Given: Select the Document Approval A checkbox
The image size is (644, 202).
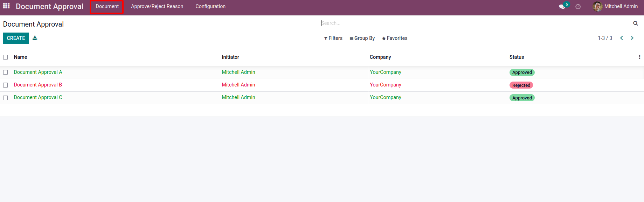Looking at the screenshot, I should (6, 72).
